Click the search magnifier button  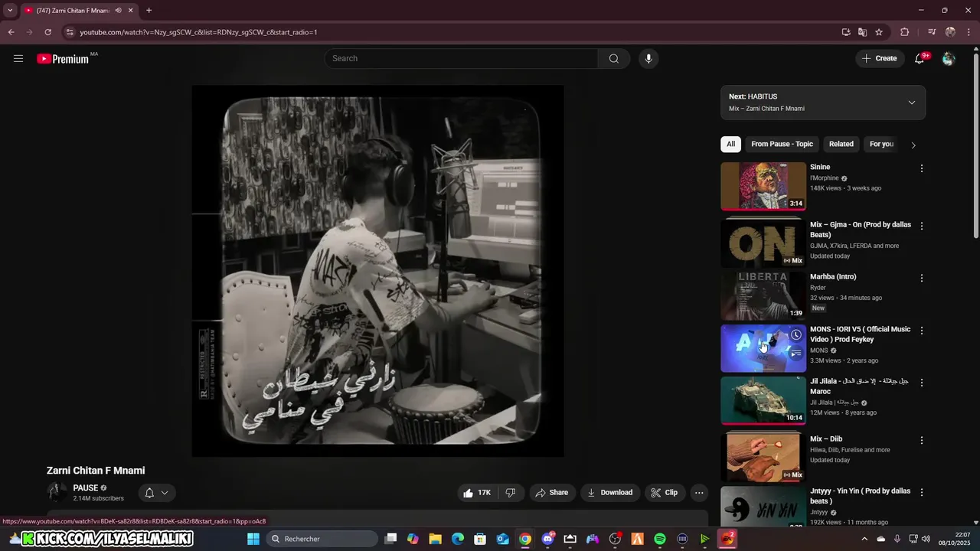[x=614, y=58]
